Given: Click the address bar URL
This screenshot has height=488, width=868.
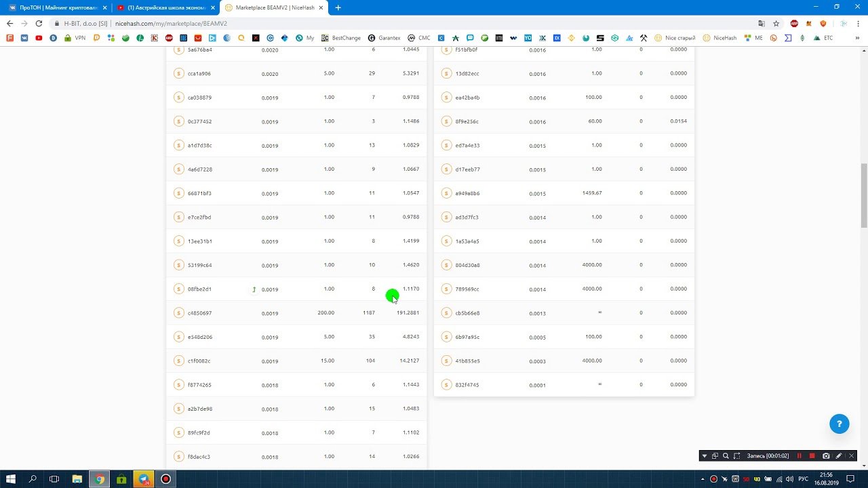Looking at the screenshot, I should (x=171, y=23).
